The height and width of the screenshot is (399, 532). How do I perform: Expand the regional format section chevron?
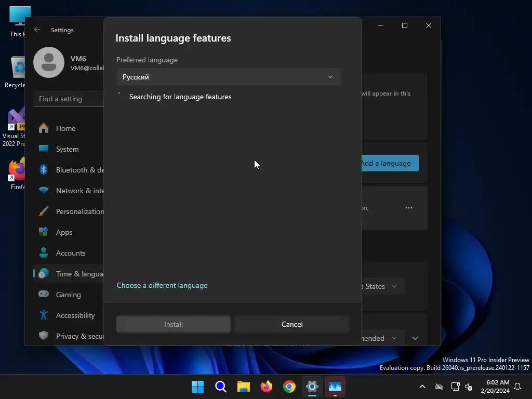click(415, 338)
